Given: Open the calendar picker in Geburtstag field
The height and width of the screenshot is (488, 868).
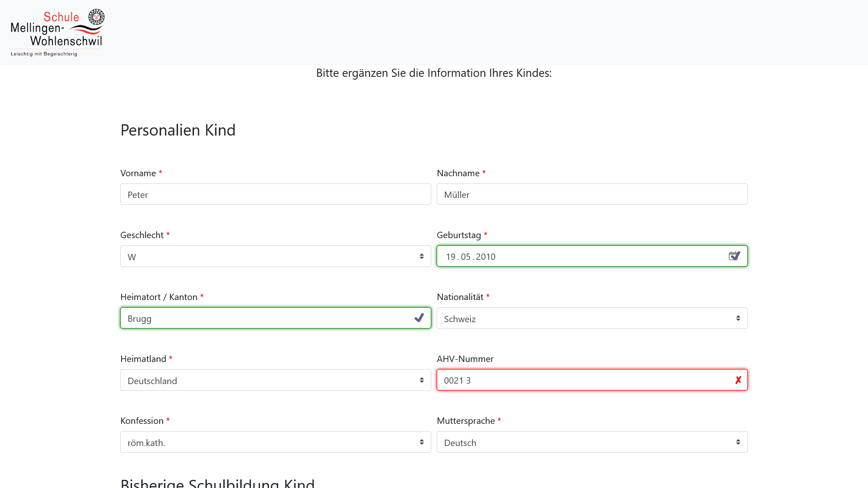Looking at the screenshot, I should click(x=734, y=256).
